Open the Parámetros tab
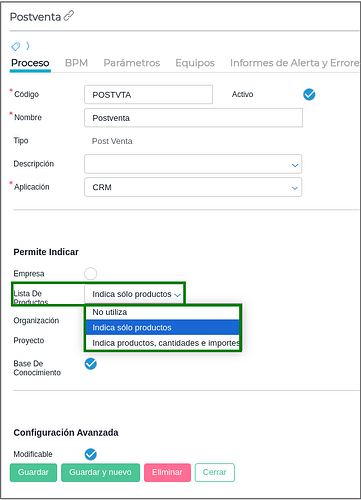 (132, 63)
